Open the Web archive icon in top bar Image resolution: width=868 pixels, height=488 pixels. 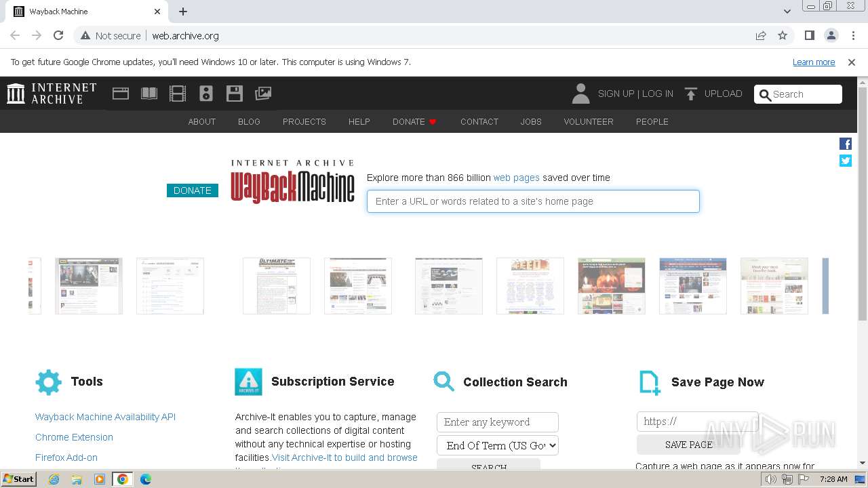tap(121, 94)
